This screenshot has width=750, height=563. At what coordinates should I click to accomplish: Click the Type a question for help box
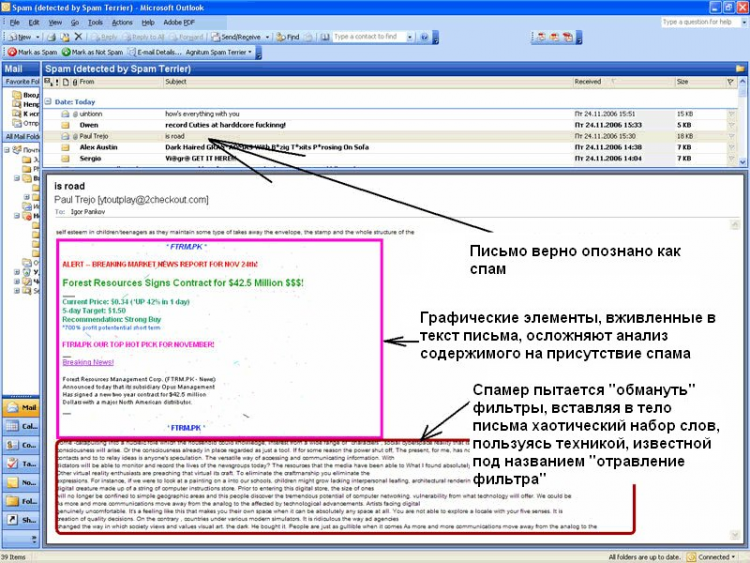pos(701,22)
